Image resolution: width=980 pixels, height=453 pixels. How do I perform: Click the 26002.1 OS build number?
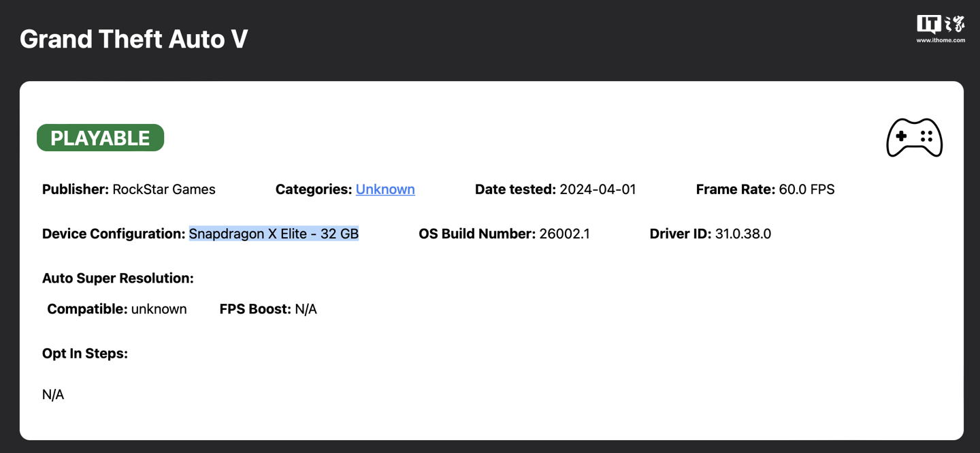(x=564, y=234)
